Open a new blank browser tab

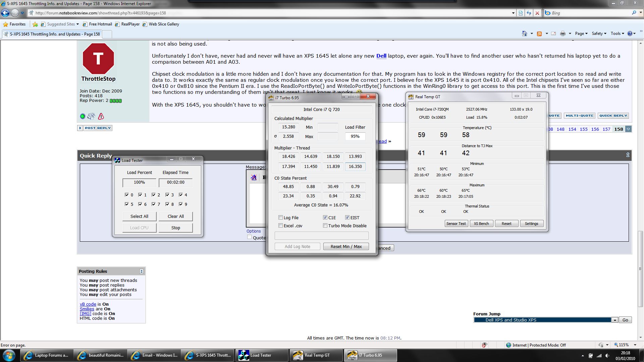point(107,34)
